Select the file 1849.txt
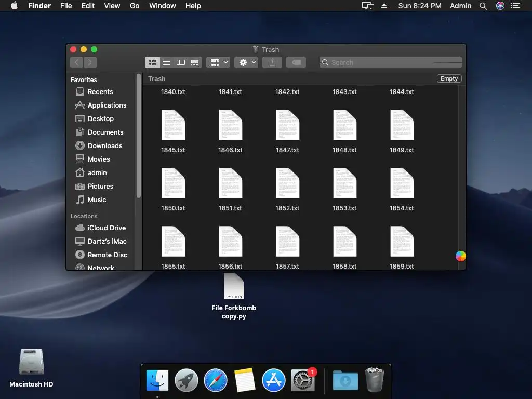Image resolution: width=532 pixels, height=399 pixels. coord(402,125)
